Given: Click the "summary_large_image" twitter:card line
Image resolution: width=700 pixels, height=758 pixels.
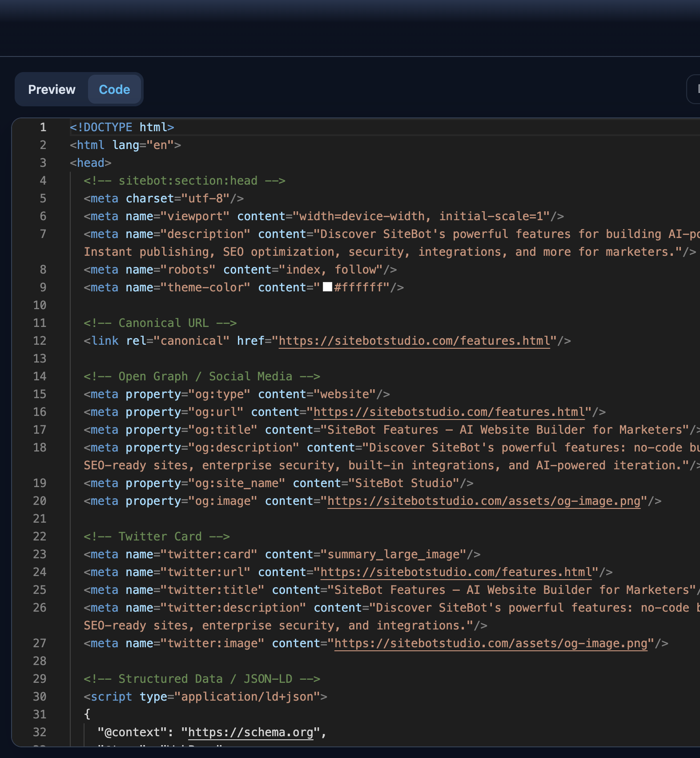Looking at the screenshot, I should click(282, 554).
